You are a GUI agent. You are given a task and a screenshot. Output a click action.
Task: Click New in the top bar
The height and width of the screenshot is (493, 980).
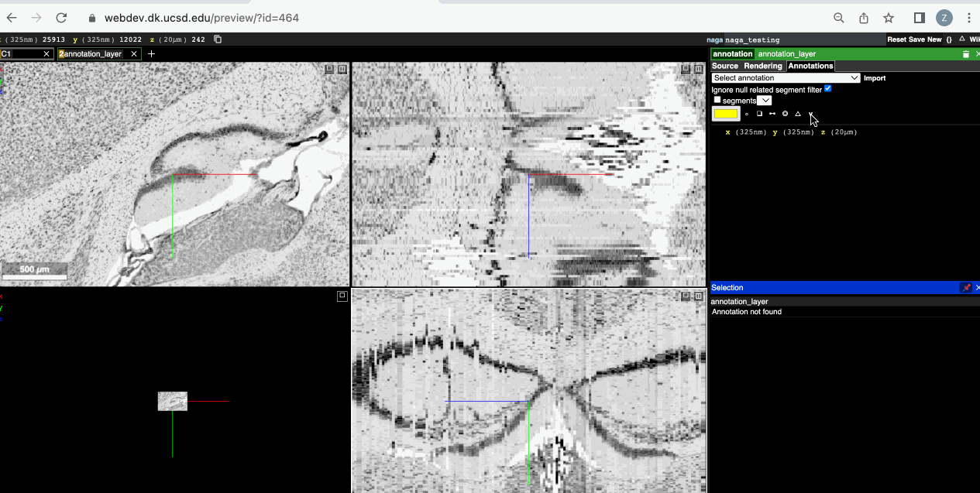coord(934,39)
